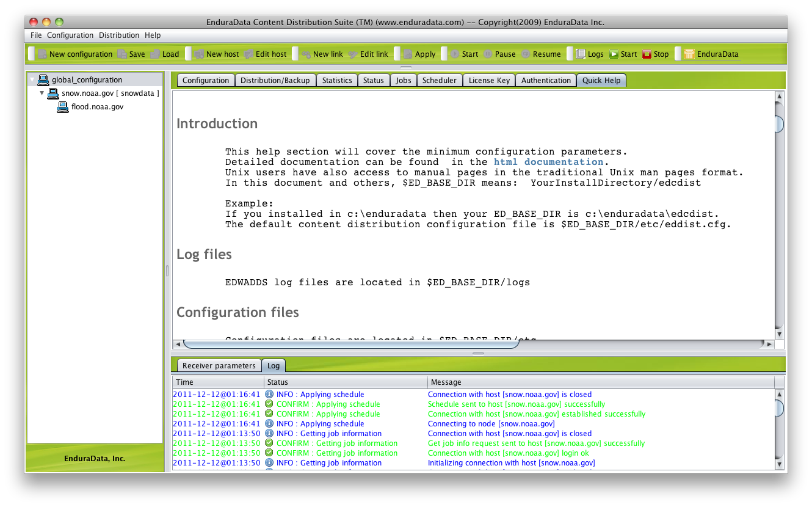Click the split-pane arrows above the Log panel

point(479,353)
